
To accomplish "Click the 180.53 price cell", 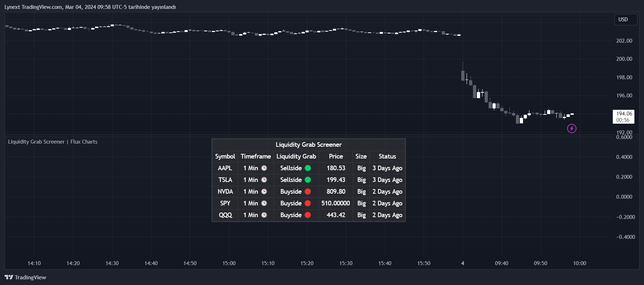I will click(336, 168).
